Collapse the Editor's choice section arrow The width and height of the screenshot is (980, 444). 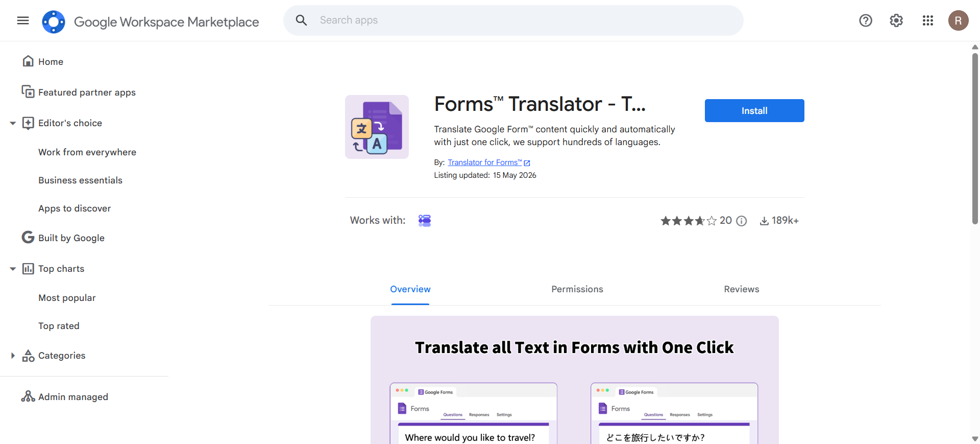pyautogui.click(x=13, y=123)
